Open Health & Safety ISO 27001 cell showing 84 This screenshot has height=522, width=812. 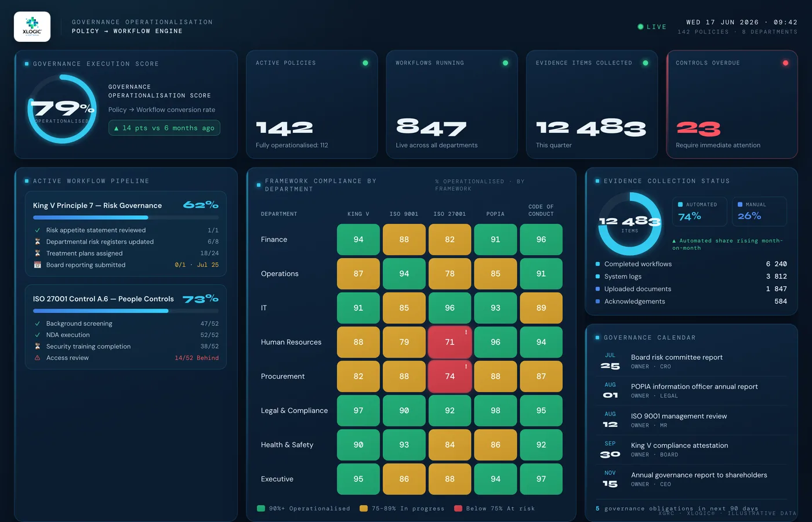tap(449, 445)
